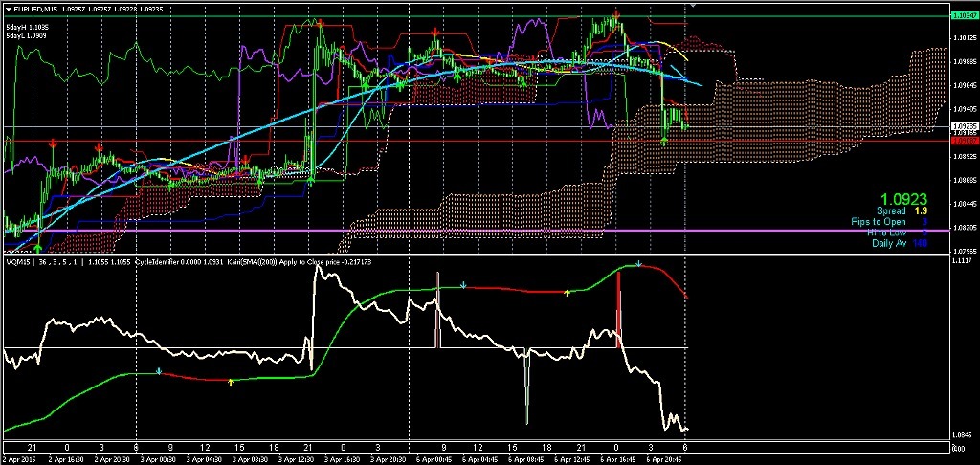
Task: Click the VQM15 indicator label
Action: (17, 262)
